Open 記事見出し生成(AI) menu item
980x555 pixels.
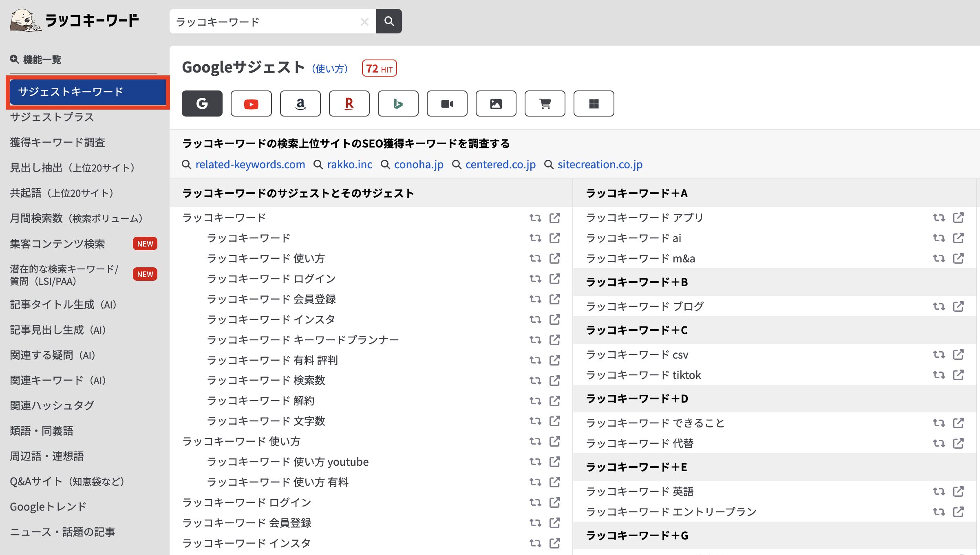point(58,330)
